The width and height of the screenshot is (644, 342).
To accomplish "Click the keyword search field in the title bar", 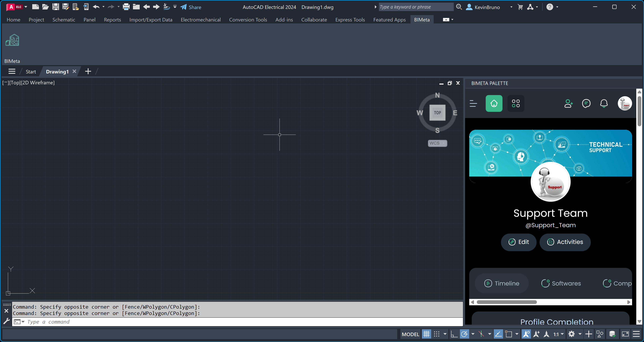I will pos(416,7).
